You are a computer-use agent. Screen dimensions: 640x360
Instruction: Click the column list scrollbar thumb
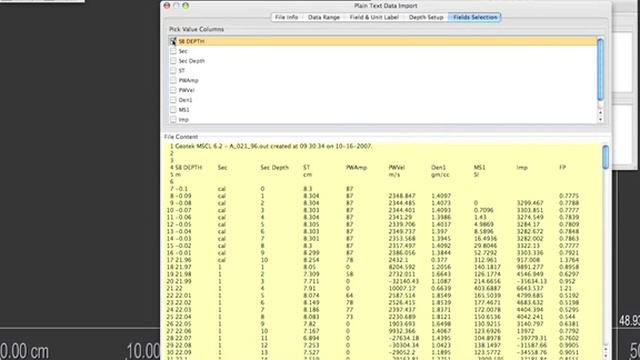(x=600, y=69)
